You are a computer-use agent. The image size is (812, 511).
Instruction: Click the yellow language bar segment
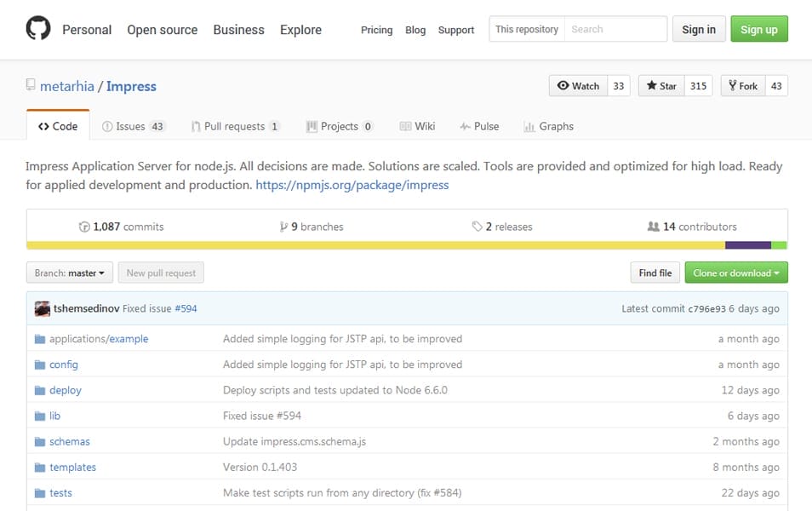tap(375, 245)
